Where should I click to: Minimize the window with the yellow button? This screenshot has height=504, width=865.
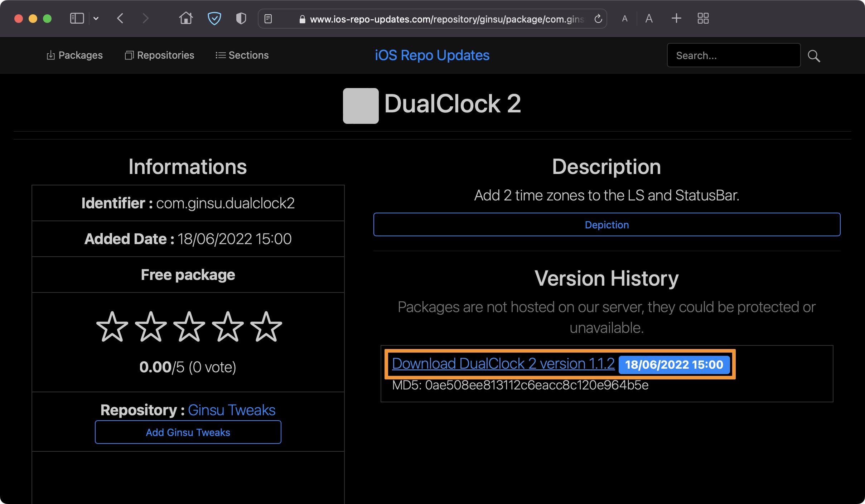pyautogui.click(x=33, y=18)
